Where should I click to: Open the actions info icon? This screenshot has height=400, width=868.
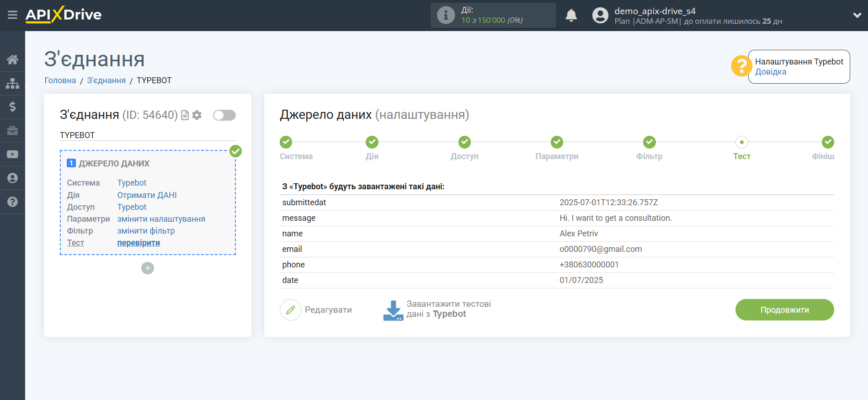coord(446,15)
